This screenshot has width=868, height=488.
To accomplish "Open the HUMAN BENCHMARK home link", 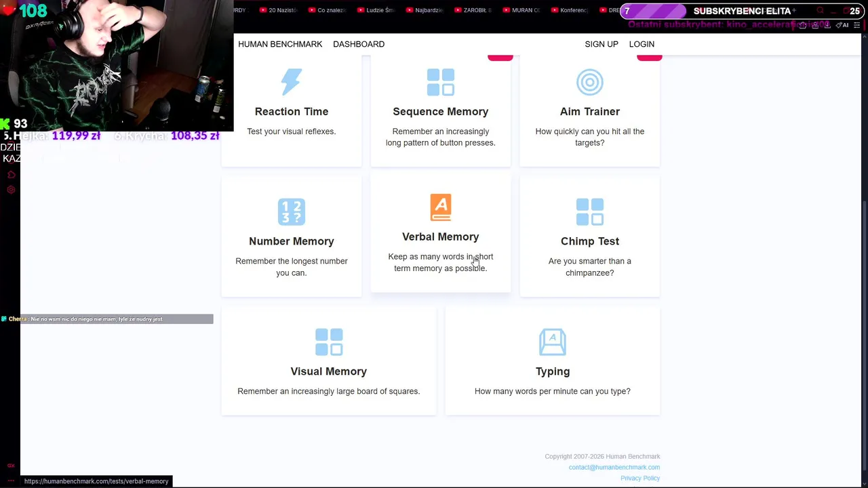I will (280, 44).
